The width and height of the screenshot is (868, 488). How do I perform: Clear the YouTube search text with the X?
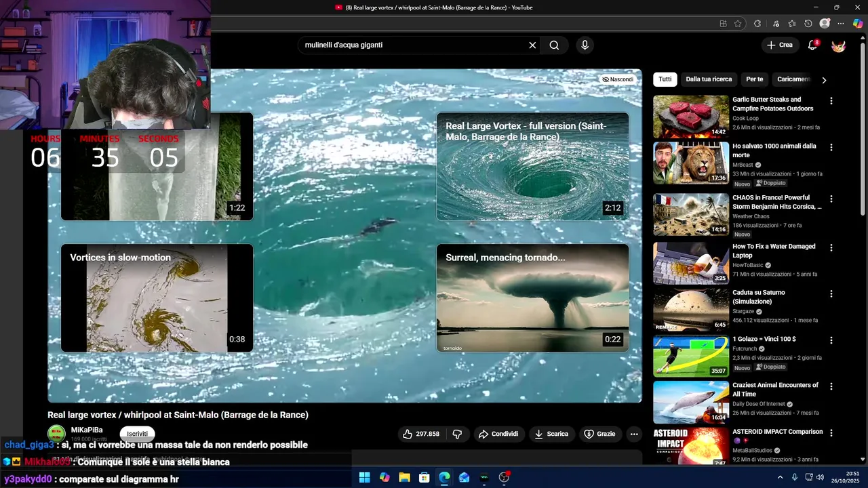tap(532, 45)
